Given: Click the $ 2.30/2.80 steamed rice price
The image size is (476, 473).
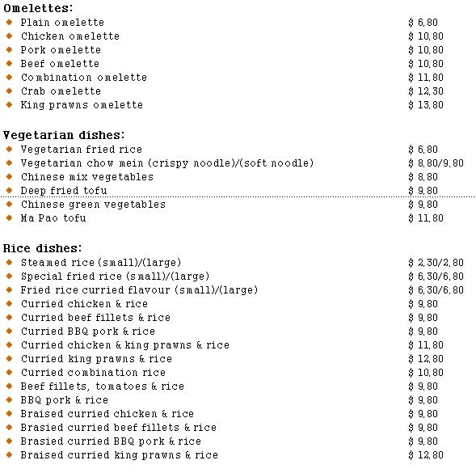Looking at the screenshot, I should coord(436,263).
